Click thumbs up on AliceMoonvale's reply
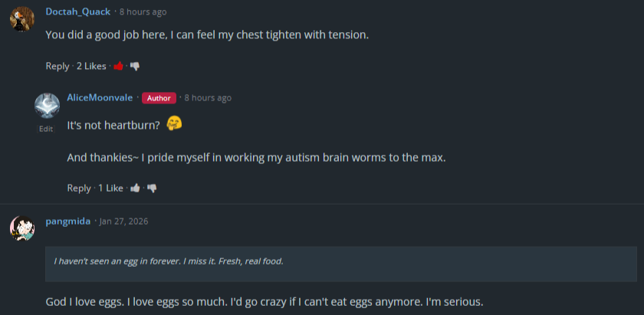Image resolution: width=644 pixels, height=315 pixels. 135,188
